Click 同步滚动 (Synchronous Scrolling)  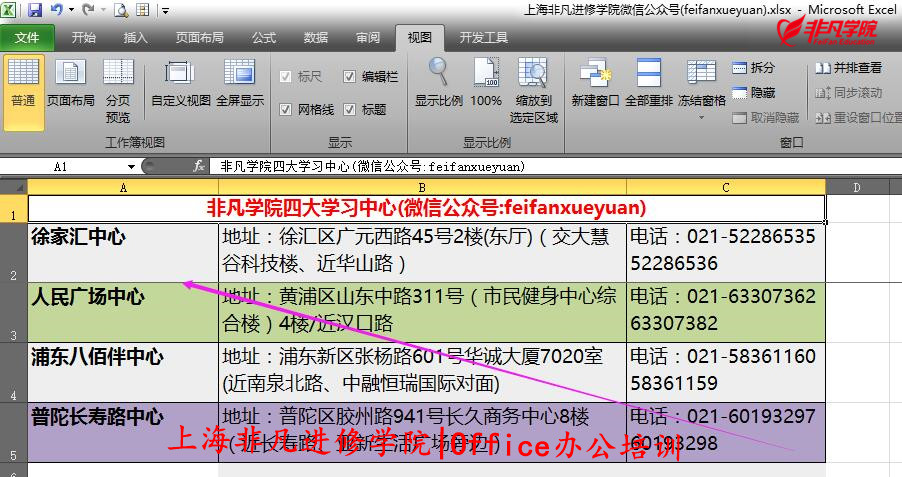pos(849,93)
